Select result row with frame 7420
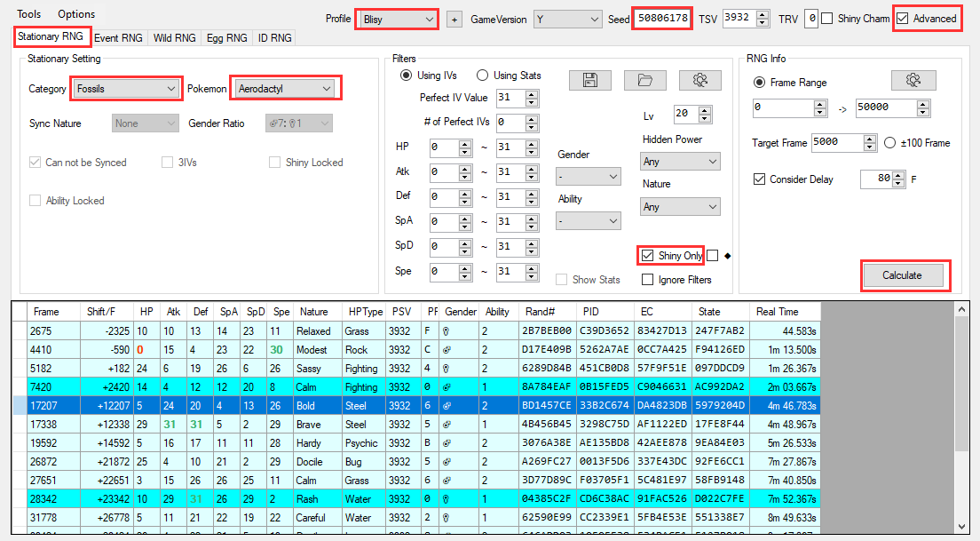 pyautogui.click(x=416, y=387)
